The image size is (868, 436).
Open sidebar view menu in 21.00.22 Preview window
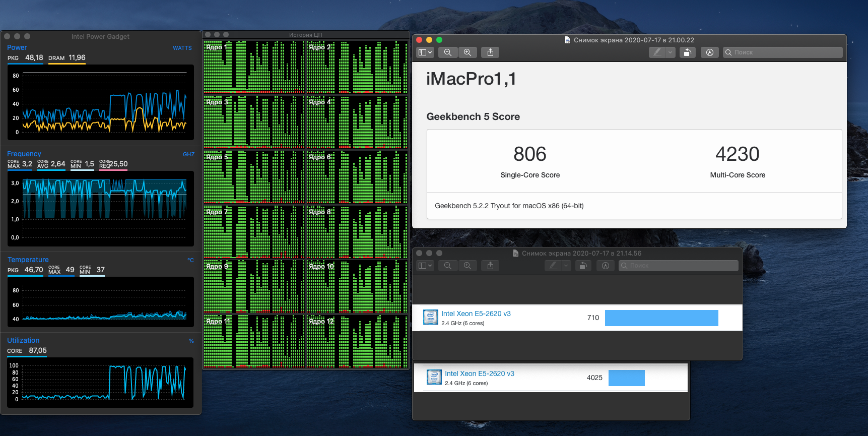click(425, 52)
